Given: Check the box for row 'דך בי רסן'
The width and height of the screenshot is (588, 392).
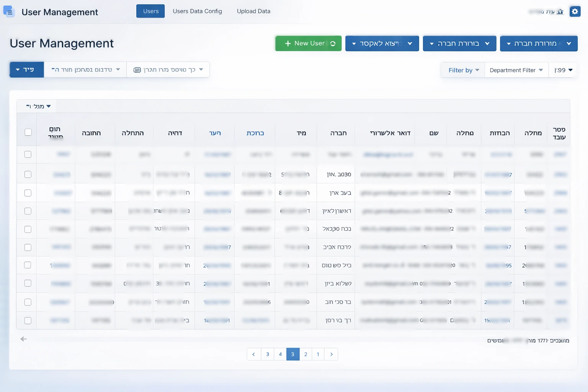Looking at the screenshot, I should tap(28, 320).
